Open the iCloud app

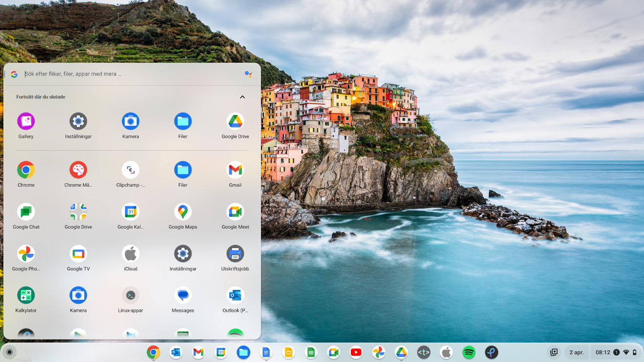[x=130, y=253]
